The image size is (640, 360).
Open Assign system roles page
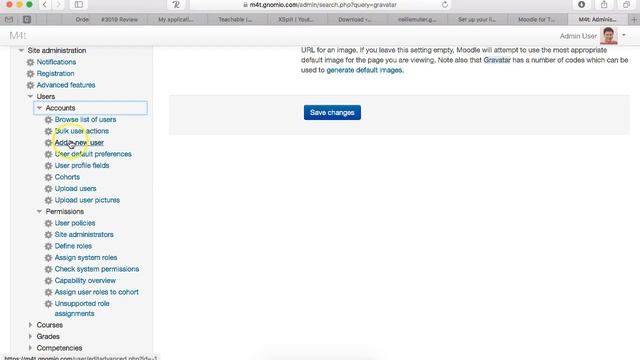point(86,258)
